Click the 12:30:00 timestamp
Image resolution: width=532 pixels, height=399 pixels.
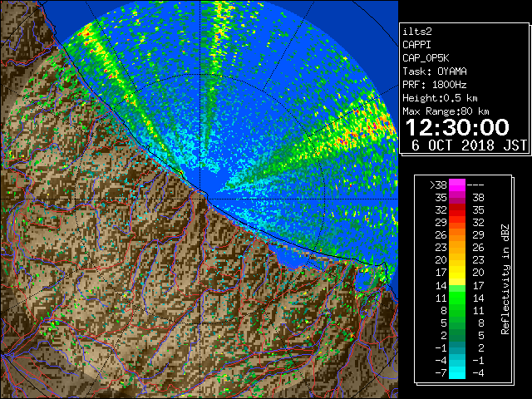pyautogui.click(x=457, y=127)
